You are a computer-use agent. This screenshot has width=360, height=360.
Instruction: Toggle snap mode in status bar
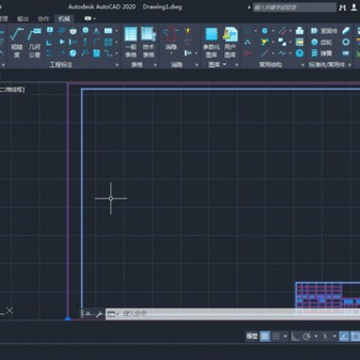276,336
